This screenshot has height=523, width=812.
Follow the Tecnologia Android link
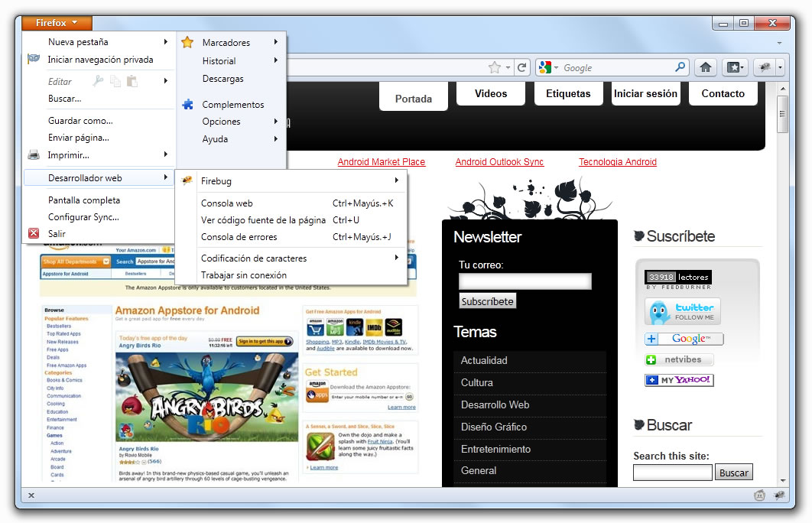coord(617,161)
